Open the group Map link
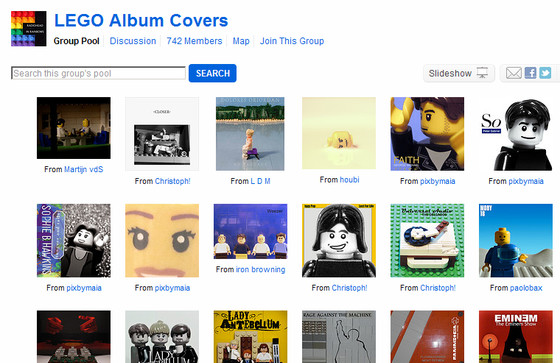The image size is (560, 363). click(x=241, y=41)
